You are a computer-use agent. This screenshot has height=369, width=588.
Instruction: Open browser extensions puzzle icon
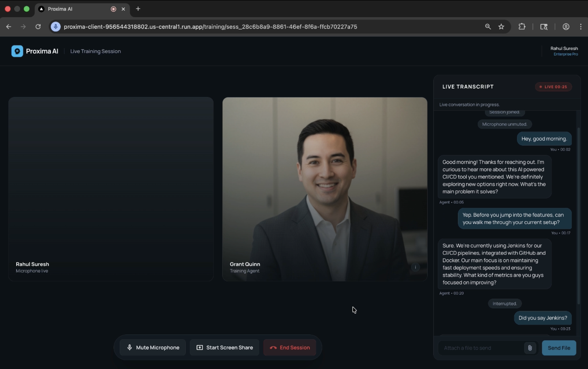point(522,27)
